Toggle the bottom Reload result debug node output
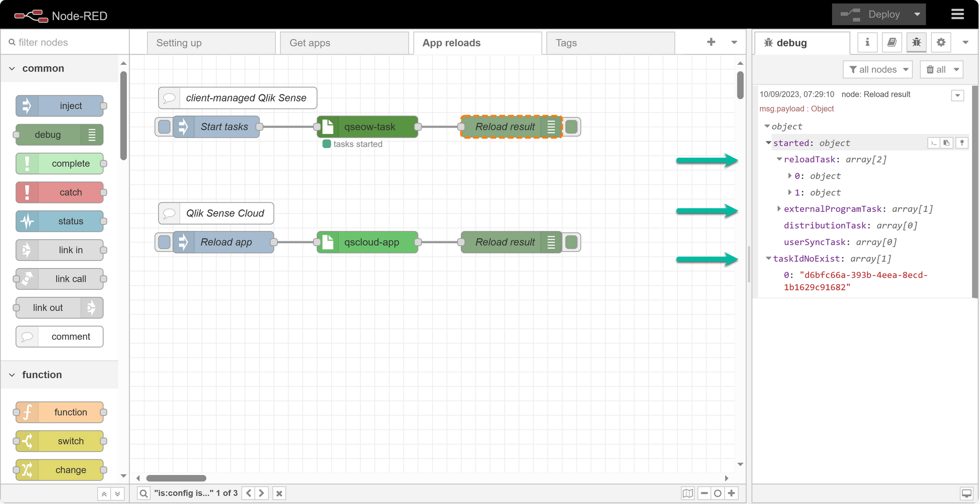Screen dimensions: 980x504 click(571, 242)
